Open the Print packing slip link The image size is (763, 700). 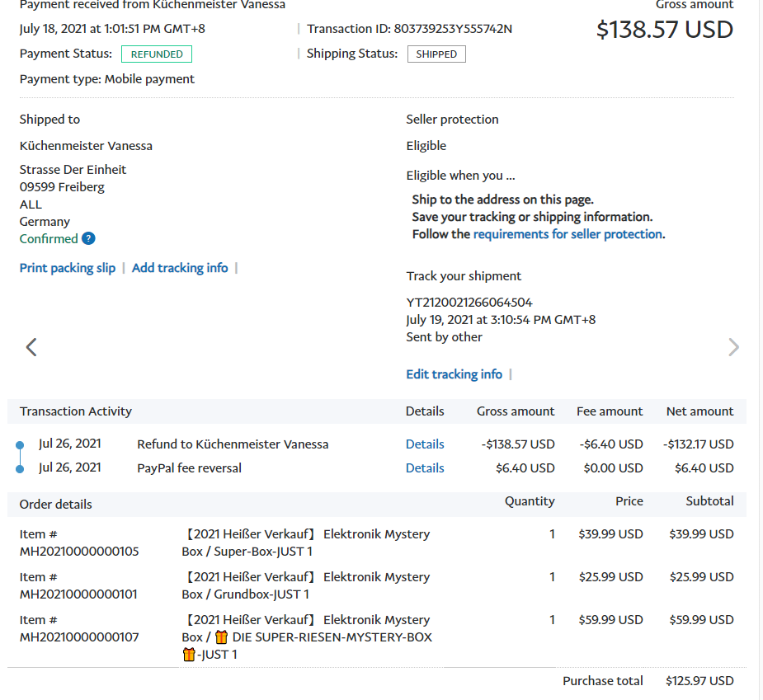tap(68, 268)
